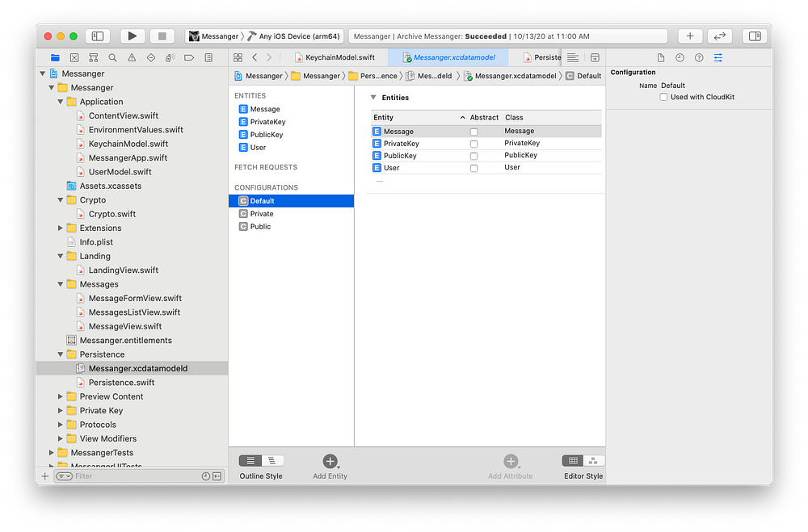Add an editor on the right
Image resolution: width=808 pixels, height=532 pixels.
click(x=595, y=57)
